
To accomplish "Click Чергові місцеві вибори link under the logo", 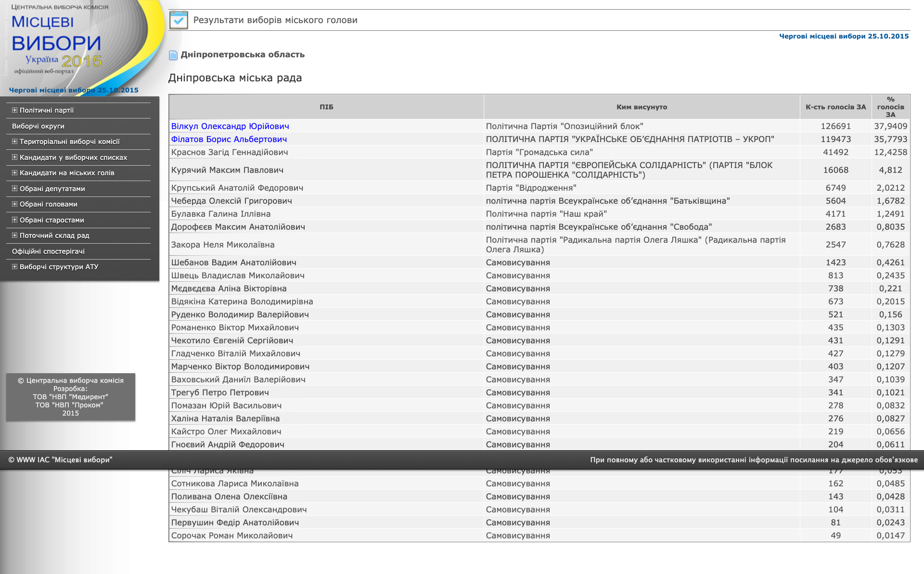I will [x=74, y=90].
